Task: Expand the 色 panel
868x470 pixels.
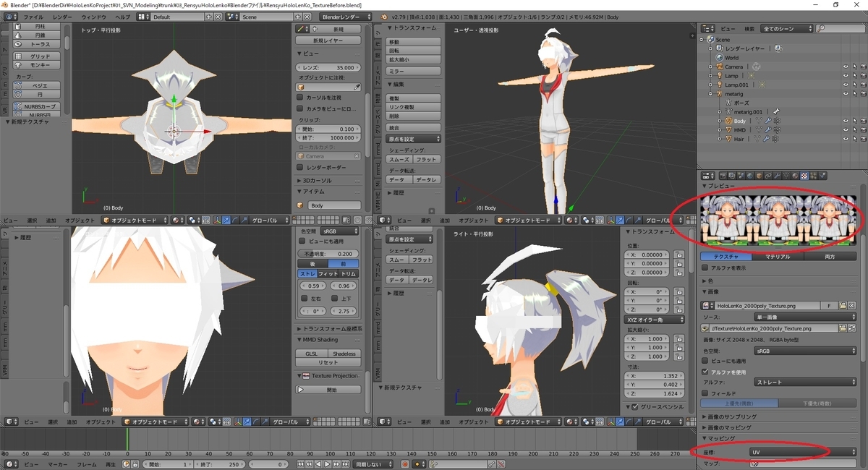Action: tap(708, 281)
